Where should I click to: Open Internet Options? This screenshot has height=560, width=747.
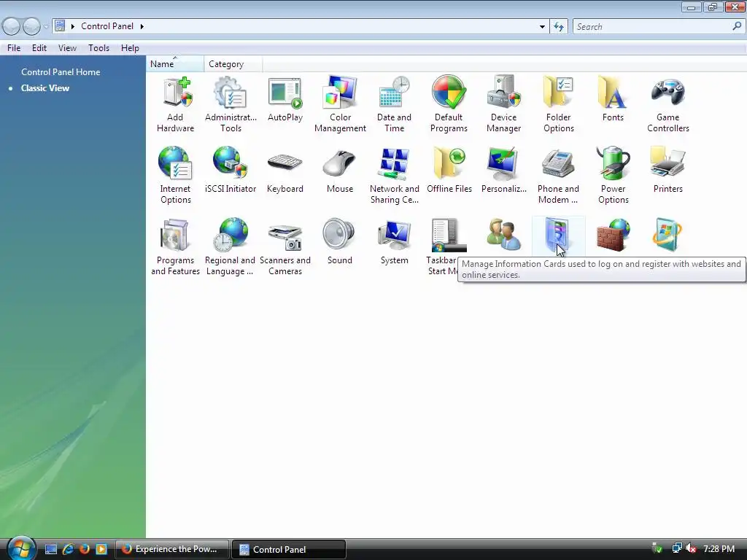[175, 175]
